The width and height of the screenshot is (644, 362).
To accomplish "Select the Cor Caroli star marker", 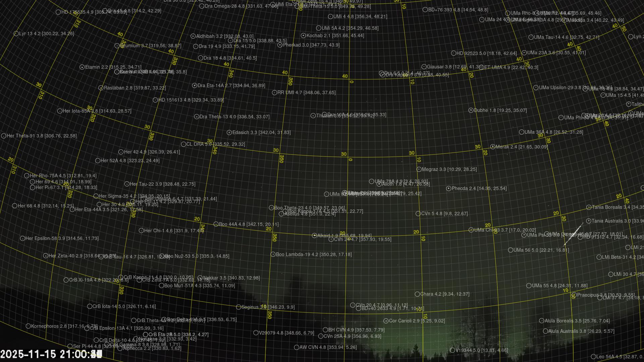I will pos(386,321).
